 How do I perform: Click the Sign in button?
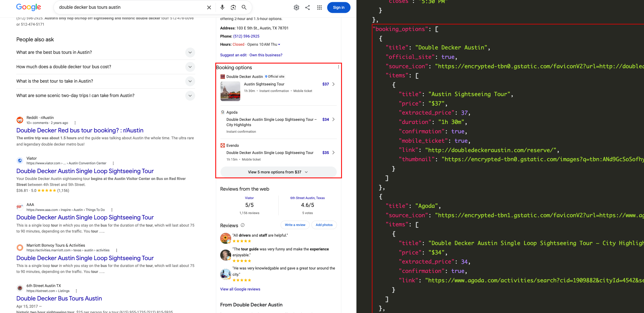tap(339, 8)
